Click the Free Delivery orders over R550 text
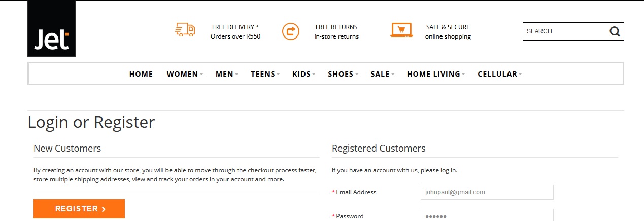644x221 pixels. (235, 32)
